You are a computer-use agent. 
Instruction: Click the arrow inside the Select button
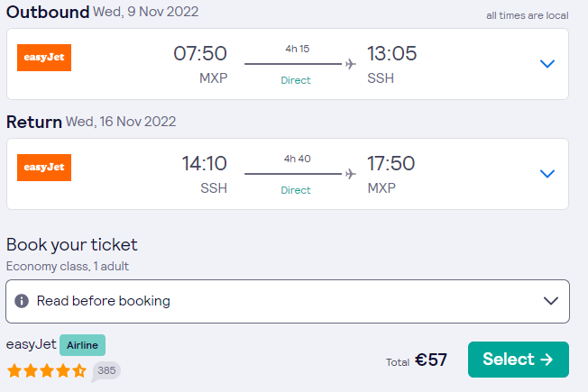tap(547, 360)
